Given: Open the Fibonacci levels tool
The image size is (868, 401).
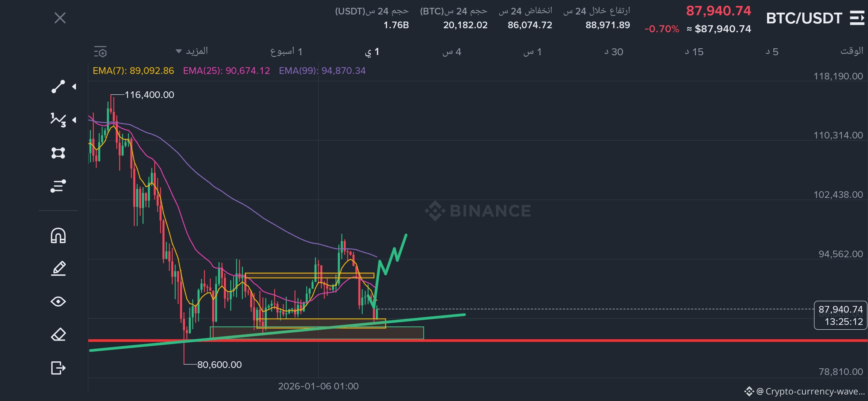Looking at the screenshot, I should click(58, 186).
